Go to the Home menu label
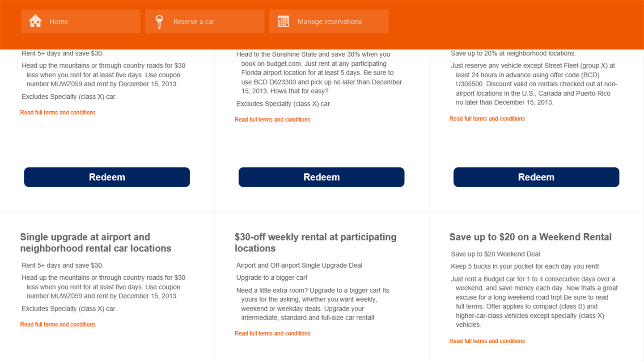 pos(59,21)
